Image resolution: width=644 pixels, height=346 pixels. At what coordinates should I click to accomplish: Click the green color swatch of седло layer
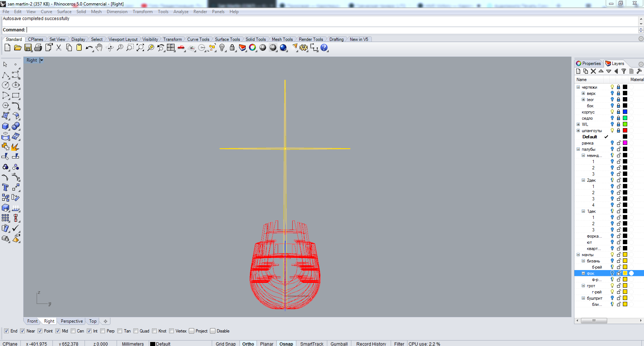[x=625, y=118]
